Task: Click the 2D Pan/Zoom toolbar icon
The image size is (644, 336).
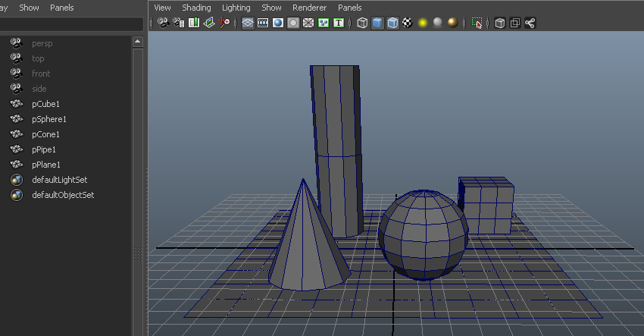Action: [224, 23]
